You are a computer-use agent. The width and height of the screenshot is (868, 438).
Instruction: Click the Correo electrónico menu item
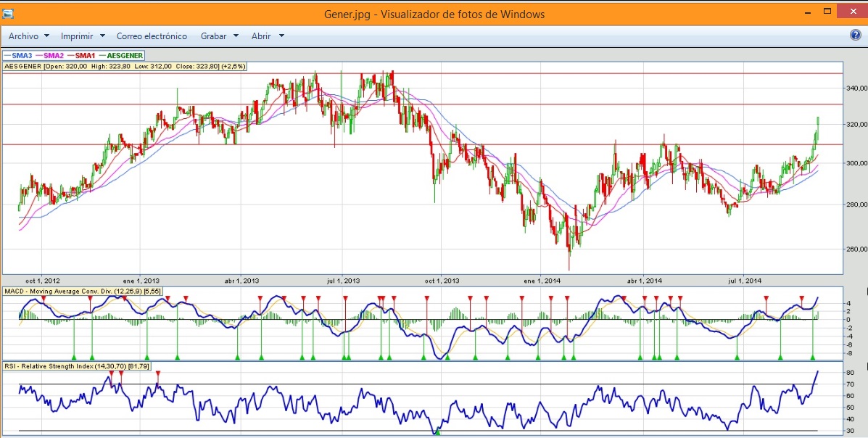point(152,36)
